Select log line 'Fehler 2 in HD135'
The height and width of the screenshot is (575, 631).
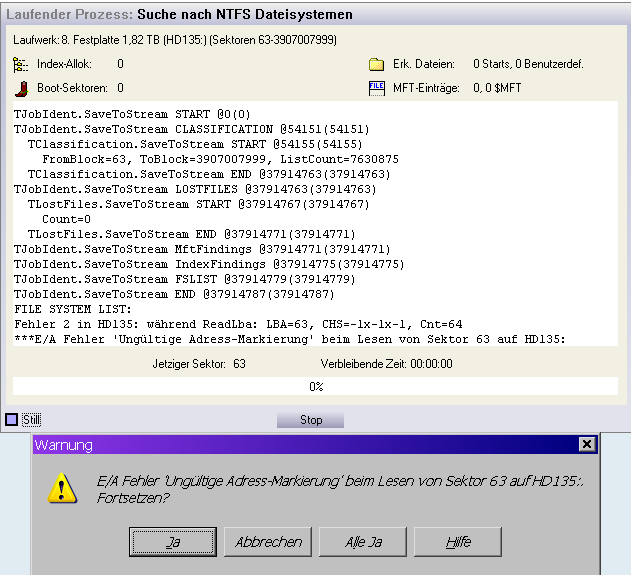(238, 324)
